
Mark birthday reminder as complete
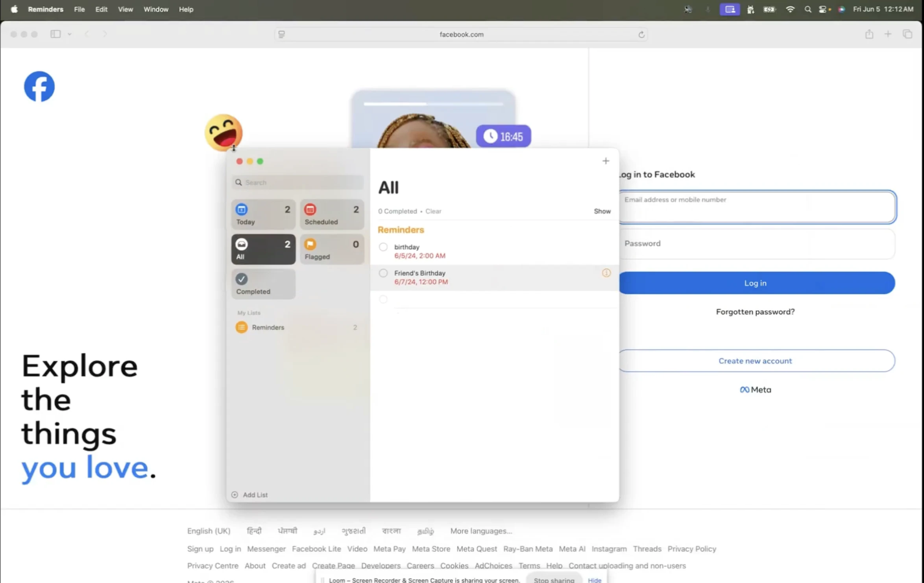(383, 247)
